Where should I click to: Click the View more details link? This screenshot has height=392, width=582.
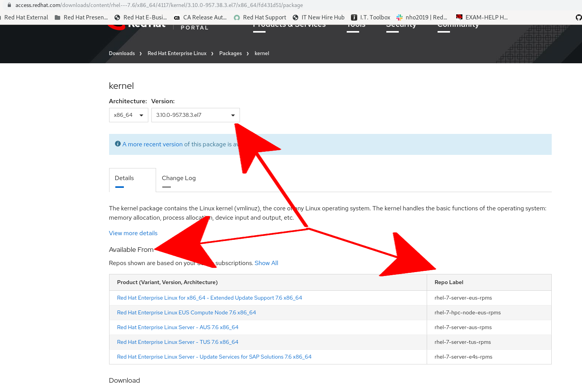point(133,233)
